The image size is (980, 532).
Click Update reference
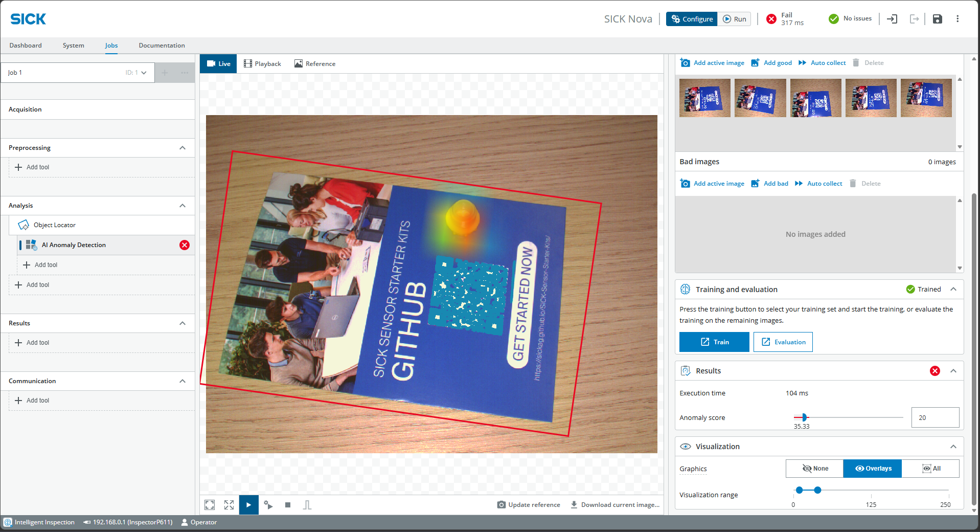tap(529, 505)
